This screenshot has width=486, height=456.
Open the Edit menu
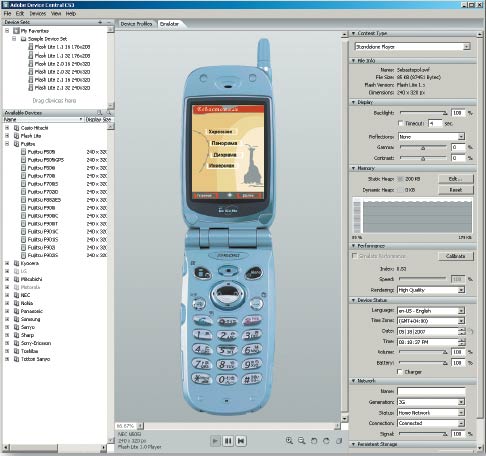click(x=20, y=14)
